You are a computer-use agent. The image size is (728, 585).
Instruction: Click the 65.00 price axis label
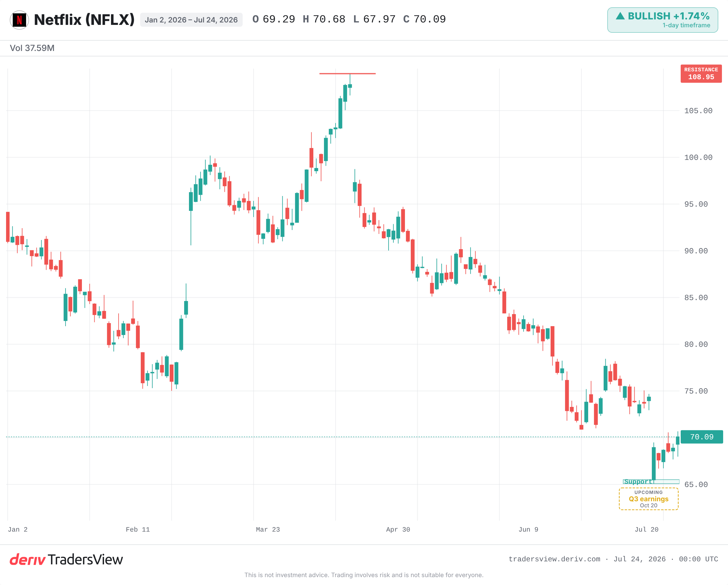pyautogui.click(x=696, y=485)
